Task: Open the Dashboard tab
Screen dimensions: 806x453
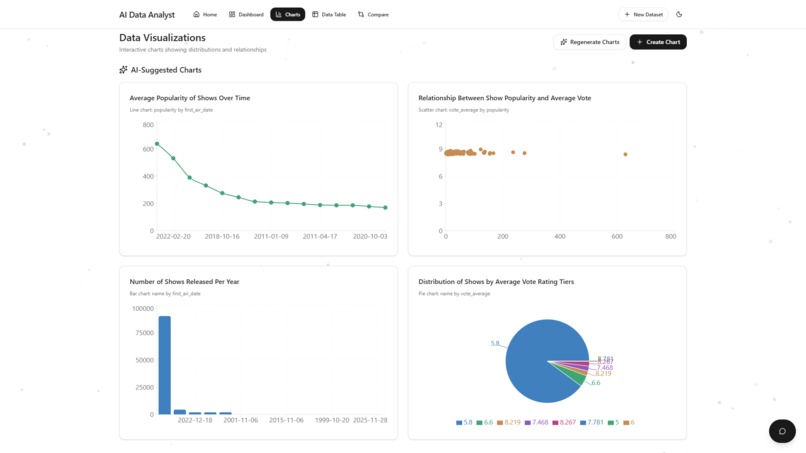Action: click(x=246, y=14)
